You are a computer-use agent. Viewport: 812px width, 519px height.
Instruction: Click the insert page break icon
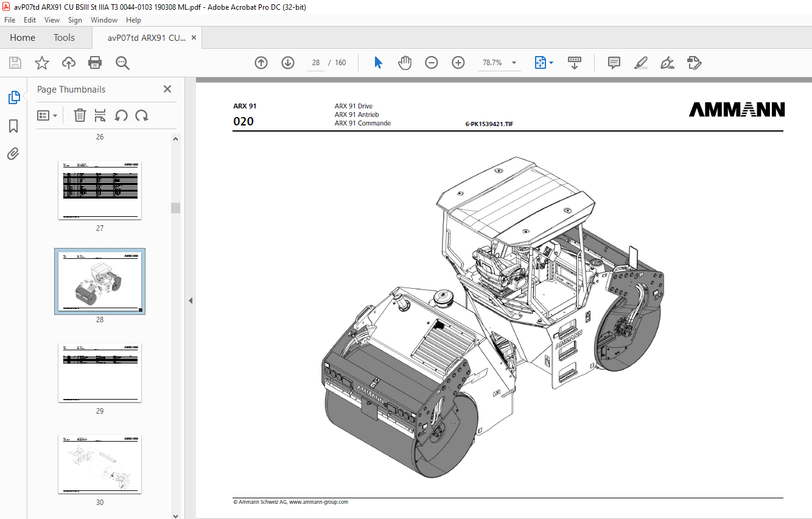[x=100, y=115]
